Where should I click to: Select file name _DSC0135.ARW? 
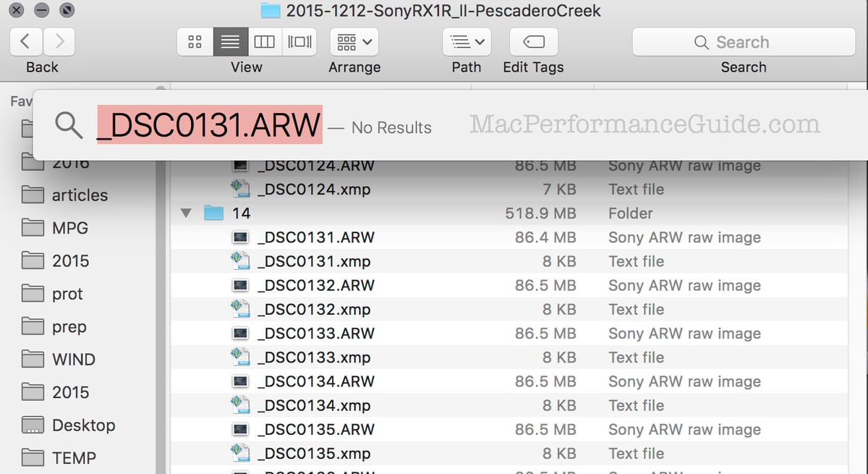[316, 429]
